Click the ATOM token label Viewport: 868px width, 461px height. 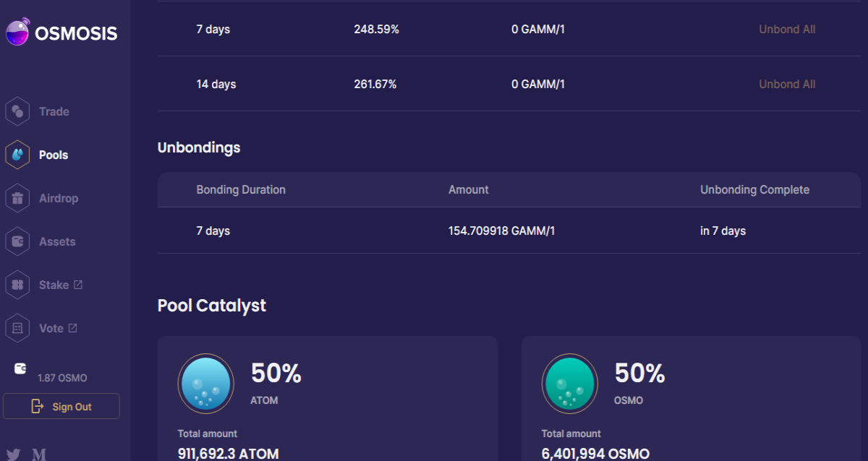tap(265, 400)
